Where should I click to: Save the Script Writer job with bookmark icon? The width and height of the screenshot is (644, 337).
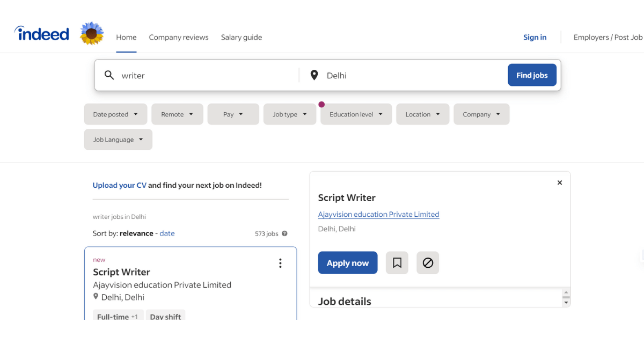coord(397,262)
